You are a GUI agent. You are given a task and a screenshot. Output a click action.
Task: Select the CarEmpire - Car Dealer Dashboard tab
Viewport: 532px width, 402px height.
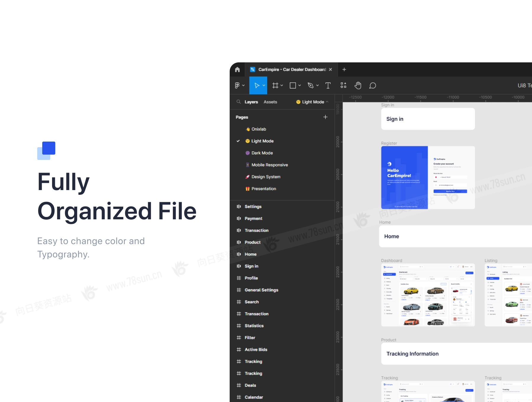291,69
